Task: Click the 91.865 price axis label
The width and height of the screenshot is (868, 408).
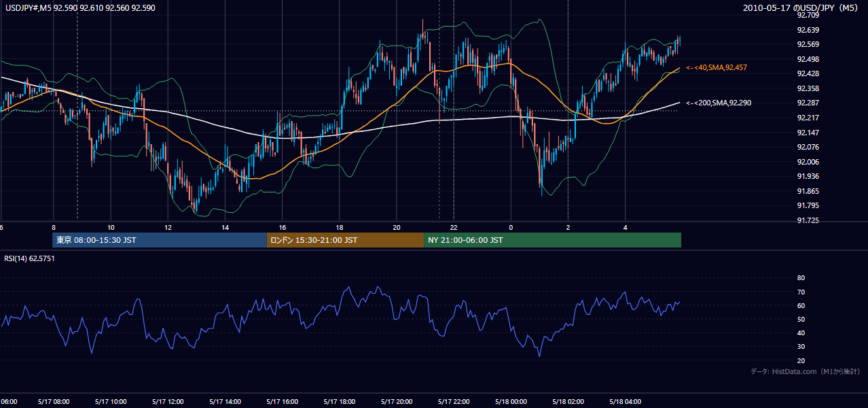Action: coord(808,191)
